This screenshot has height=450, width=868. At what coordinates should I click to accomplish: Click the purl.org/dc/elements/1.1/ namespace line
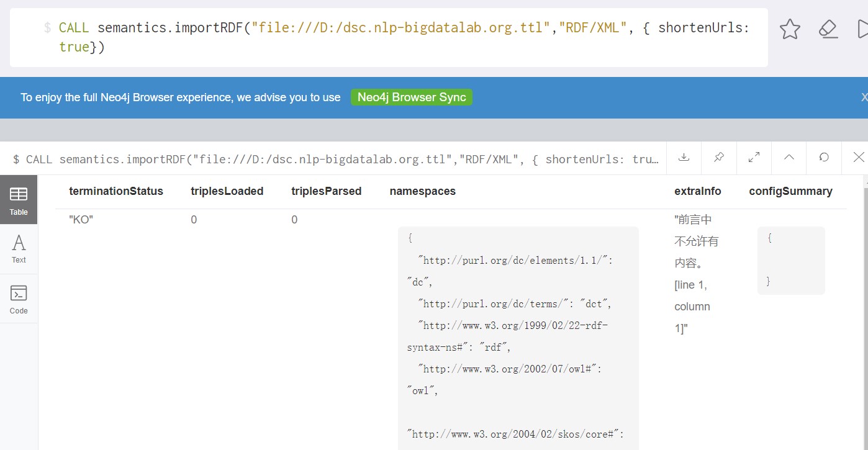coord(516,261)
